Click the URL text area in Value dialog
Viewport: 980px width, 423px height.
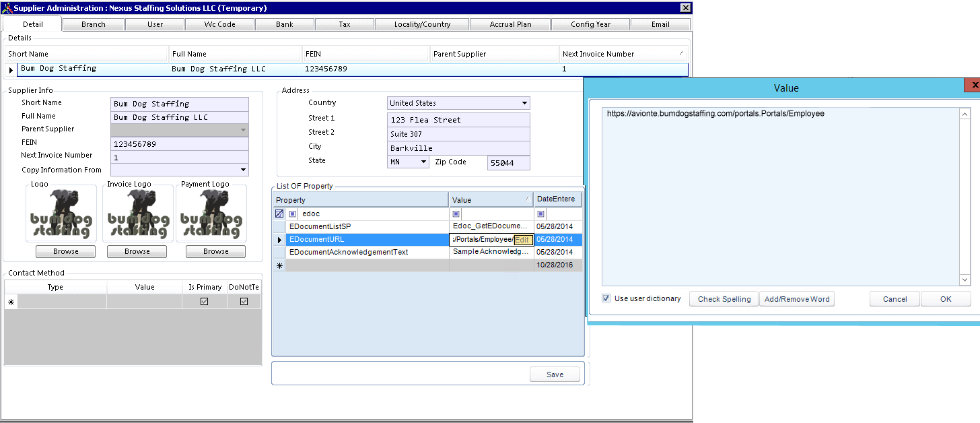tap(781, 196)
